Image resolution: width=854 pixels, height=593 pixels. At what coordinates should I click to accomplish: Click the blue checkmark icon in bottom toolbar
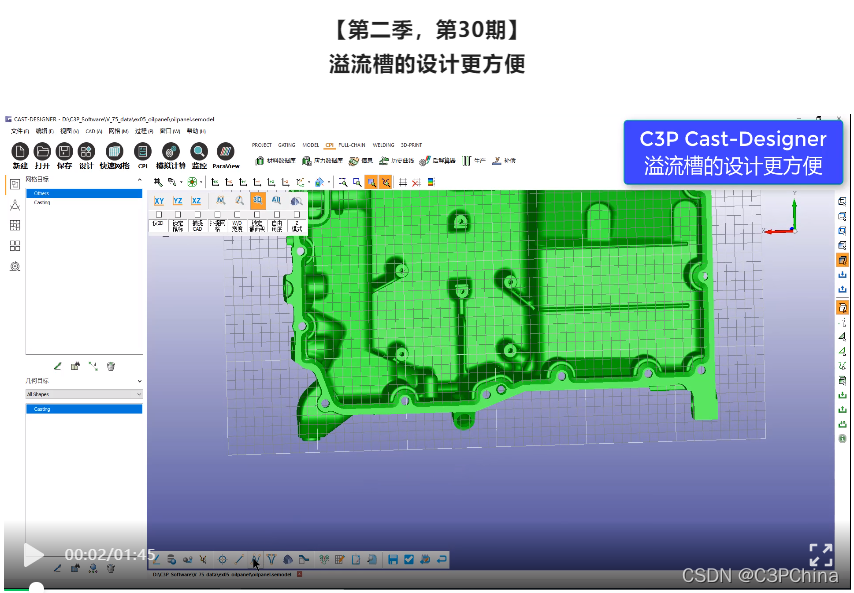[x=409, y=559]
